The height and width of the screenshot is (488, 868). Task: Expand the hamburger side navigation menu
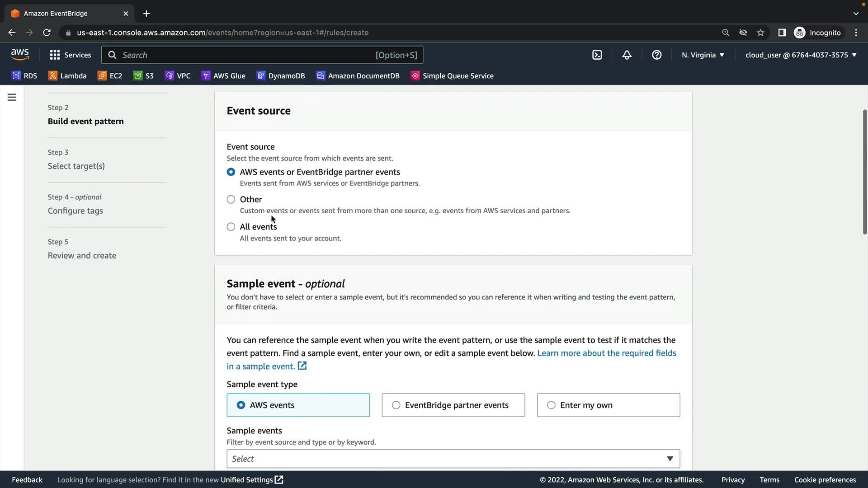[x=12, y=97]
